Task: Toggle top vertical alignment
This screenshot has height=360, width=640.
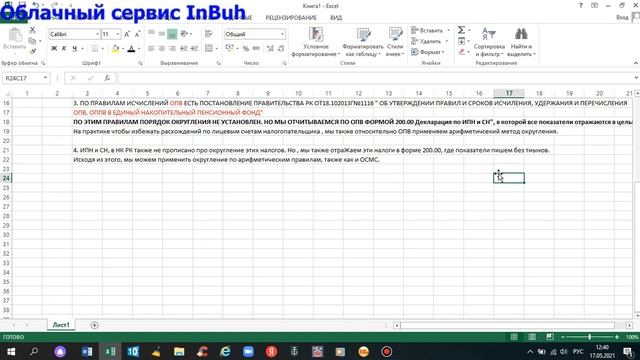Action: [151, 34]
